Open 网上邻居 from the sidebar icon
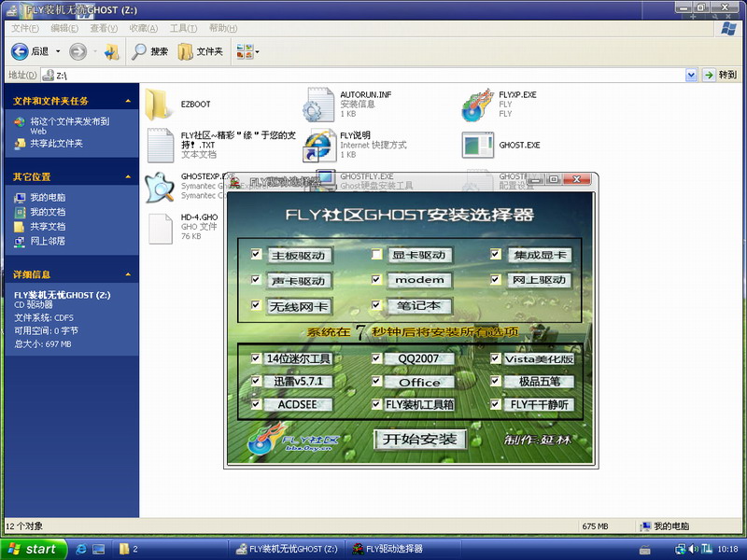747x560 pixels. pos(20,242)
